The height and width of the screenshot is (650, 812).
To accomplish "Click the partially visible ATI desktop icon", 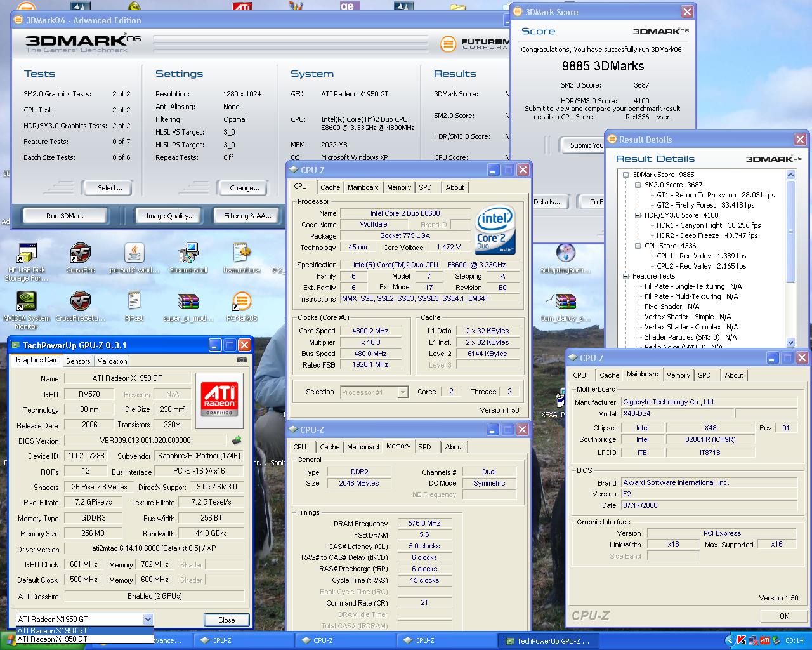I will 242,6.
